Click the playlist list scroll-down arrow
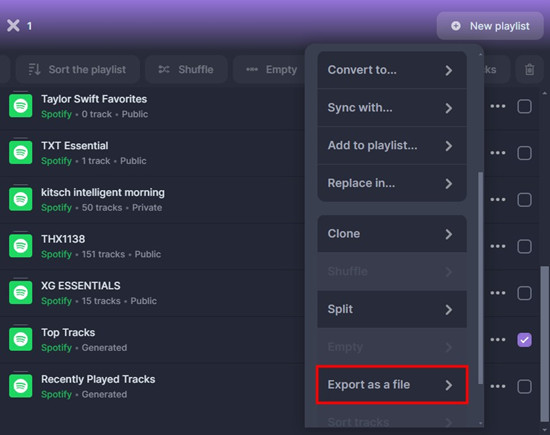The height and width of the screenshot is (435, 550). coord(544,430)
